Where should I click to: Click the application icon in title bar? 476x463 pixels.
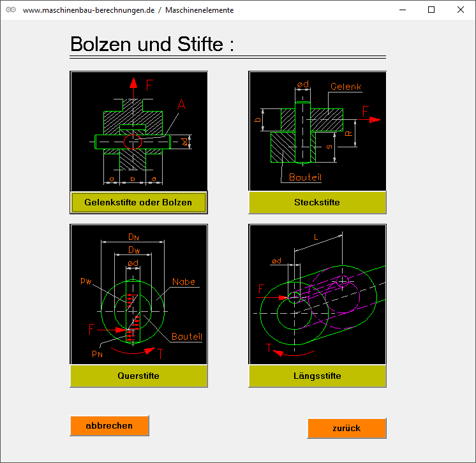(x=10, y=10)
